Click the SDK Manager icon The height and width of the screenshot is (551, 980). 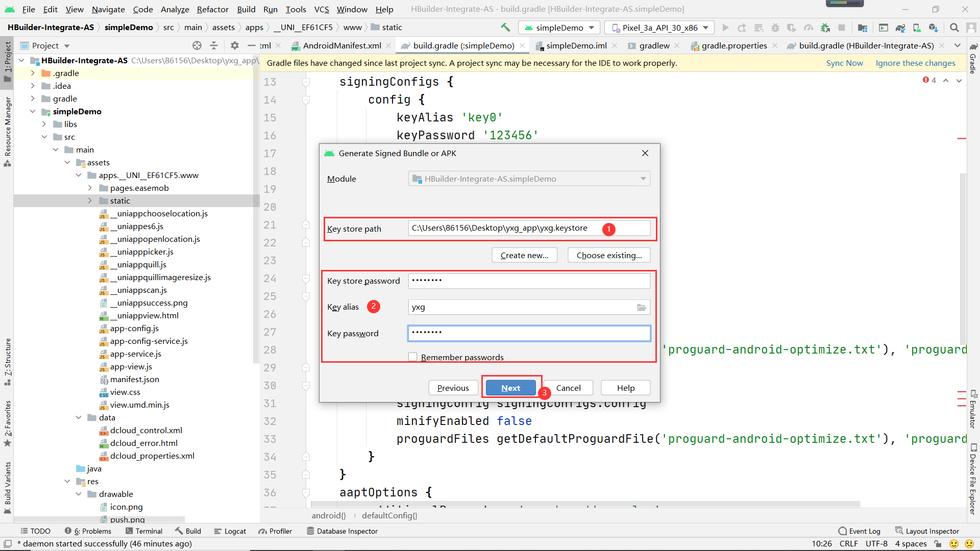933,28
